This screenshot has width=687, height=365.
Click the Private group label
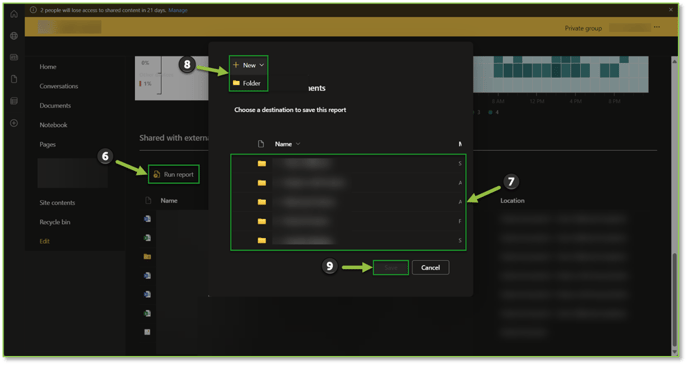pyautogui.click(x=583, y=28)
